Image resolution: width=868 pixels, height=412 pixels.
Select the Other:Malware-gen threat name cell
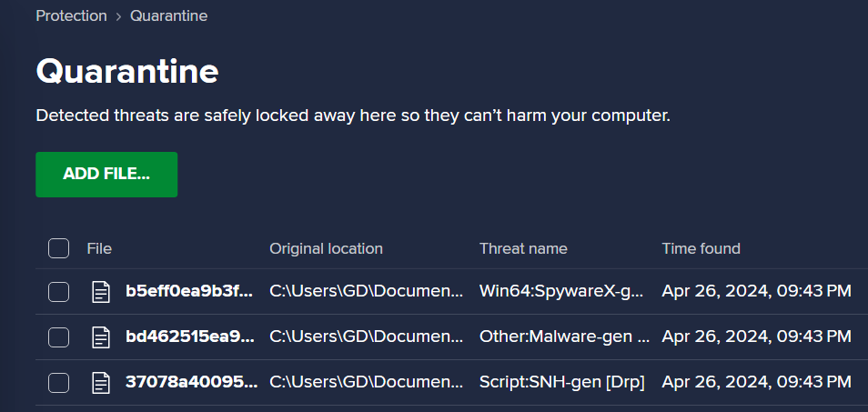[x=564, y=337]
